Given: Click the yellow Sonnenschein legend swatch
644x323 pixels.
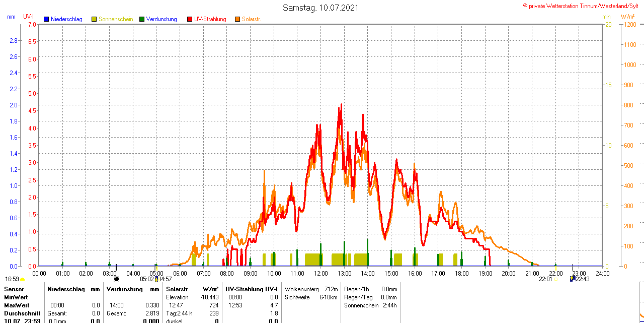Looking at the screenshot, I should [94, 19].
